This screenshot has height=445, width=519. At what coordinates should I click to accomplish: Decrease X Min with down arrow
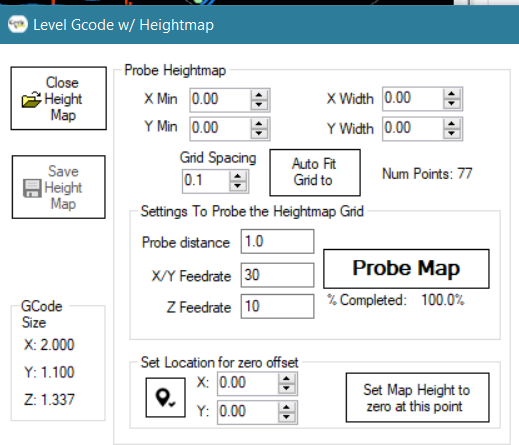pyautogui.click(x=259, y=105)
